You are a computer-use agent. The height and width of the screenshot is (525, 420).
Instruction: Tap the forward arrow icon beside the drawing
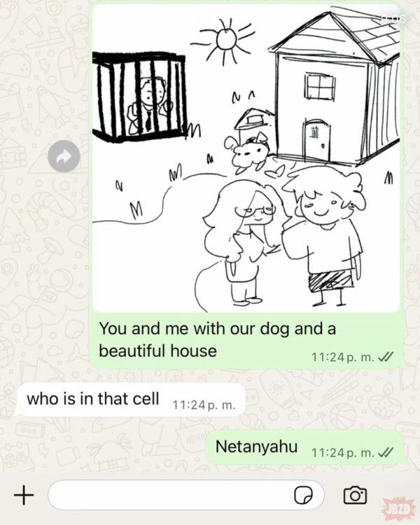pyautogui.click(x=64, y=156)
